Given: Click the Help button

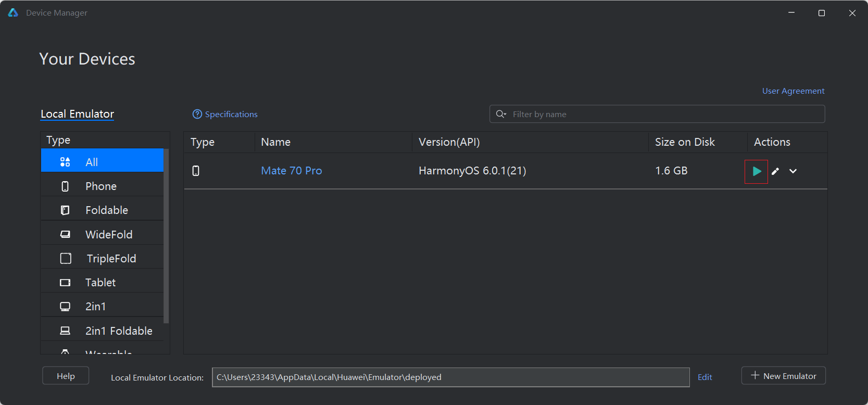Looking at the screenshot, I should pyautogui.click(x=66, y=376).
